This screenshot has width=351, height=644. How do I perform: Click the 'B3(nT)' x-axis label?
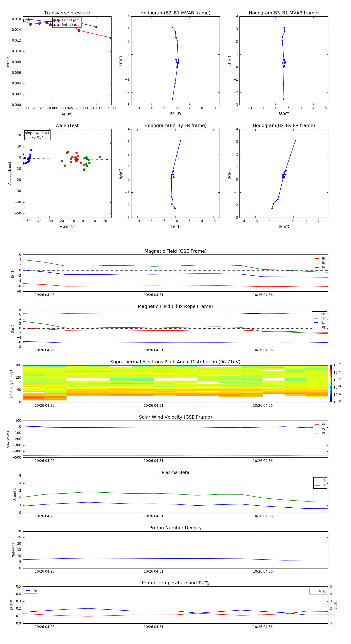pyautogui.click(x=284, y=114)
